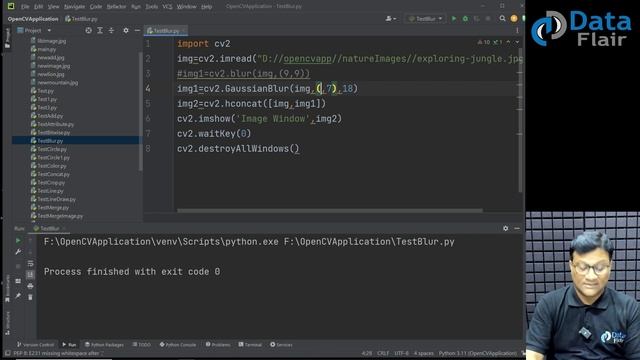The image size is (640, 360).
Task: Clear console output with trash icon
Action: [x=30, y=297]
